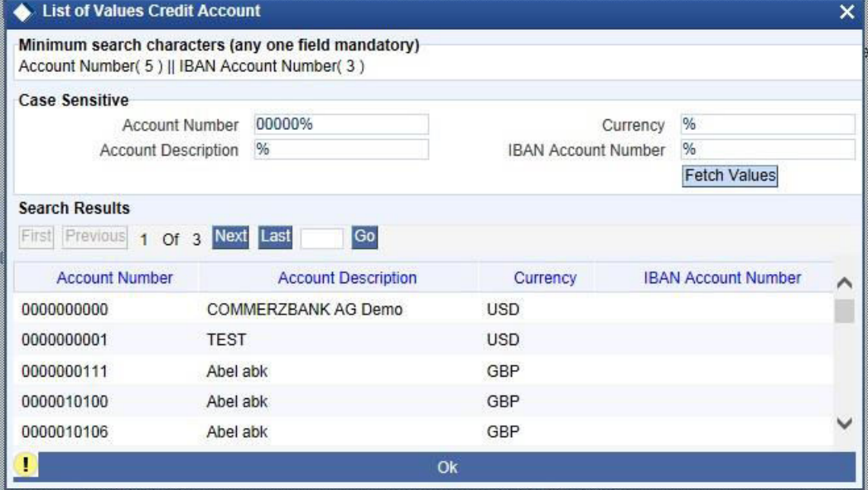868x490 pixels.
Task: Jump to Last results page
Action: [x=275, y=237]
